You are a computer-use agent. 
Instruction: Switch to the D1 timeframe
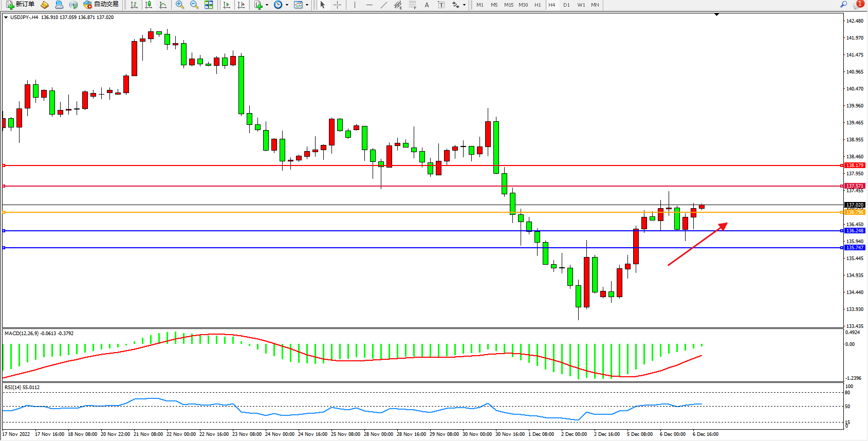click(566, 5)
